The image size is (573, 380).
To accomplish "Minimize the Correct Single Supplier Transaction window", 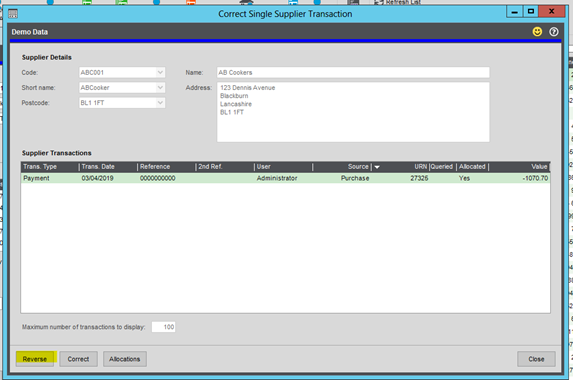I will pos(515,12).
